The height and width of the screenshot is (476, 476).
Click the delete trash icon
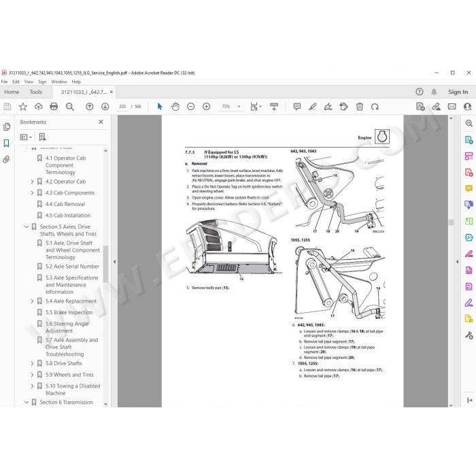(360, 107)
